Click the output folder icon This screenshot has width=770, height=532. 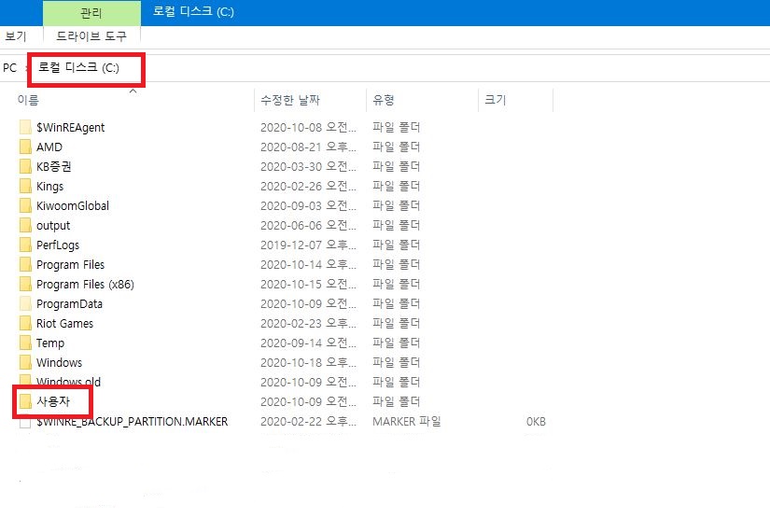pos(25,226)
